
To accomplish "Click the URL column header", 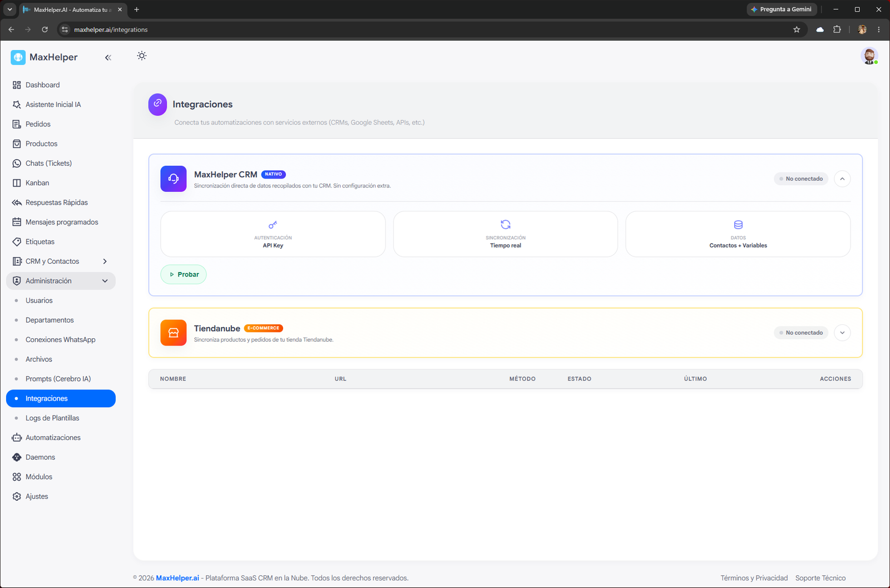I will 340,379.
